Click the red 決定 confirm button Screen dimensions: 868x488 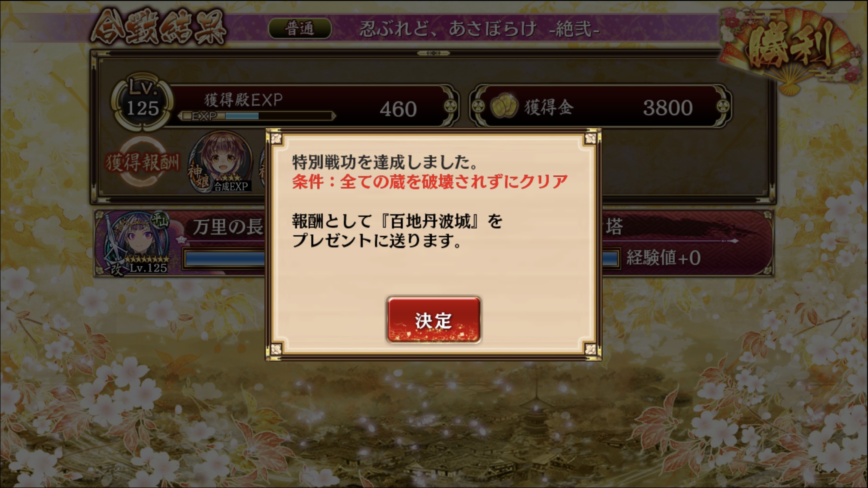[x=434, y=320]
